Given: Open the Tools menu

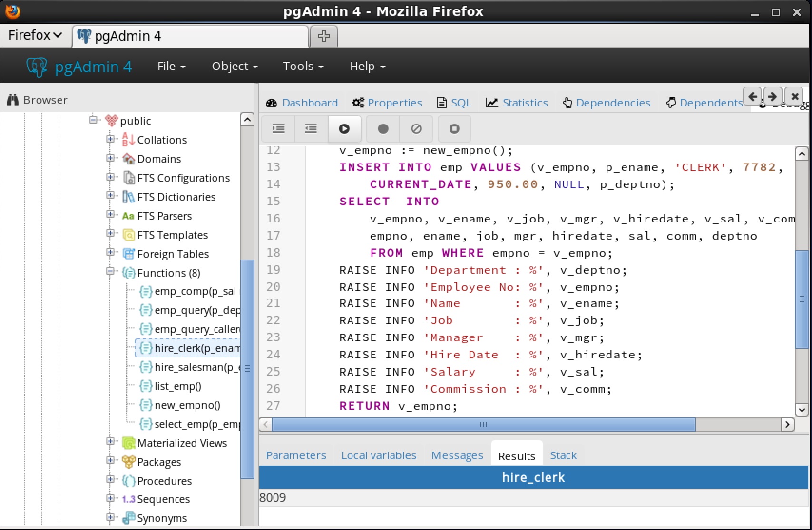Looking at the screenshot, I should coord(303,67).
